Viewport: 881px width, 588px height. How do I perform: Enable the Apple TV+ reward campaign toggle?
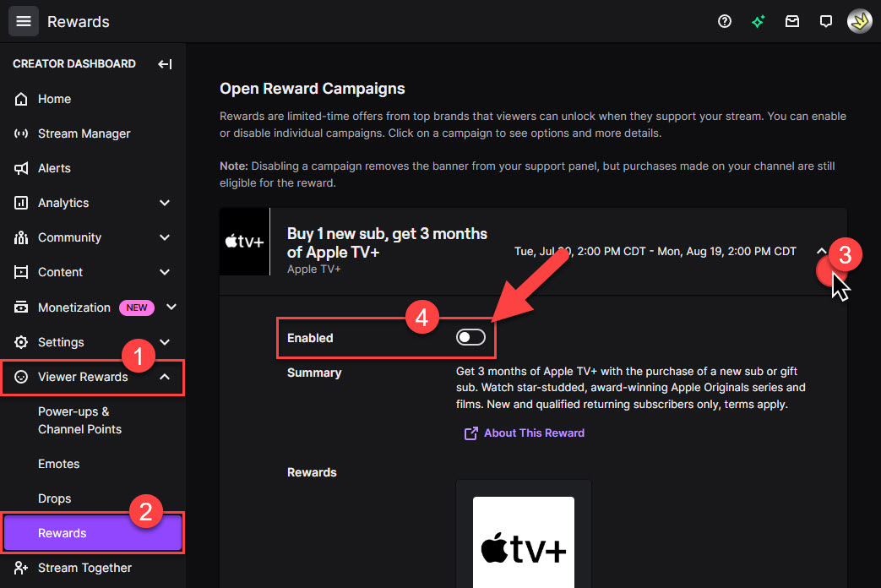(470, 336)
